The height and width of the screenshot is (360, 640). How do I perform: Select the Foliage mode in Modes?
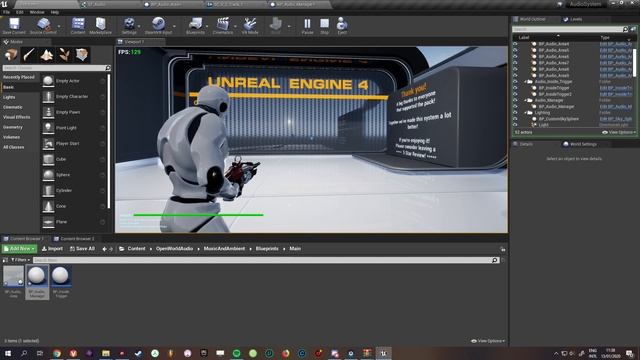[x=64, y=55]
